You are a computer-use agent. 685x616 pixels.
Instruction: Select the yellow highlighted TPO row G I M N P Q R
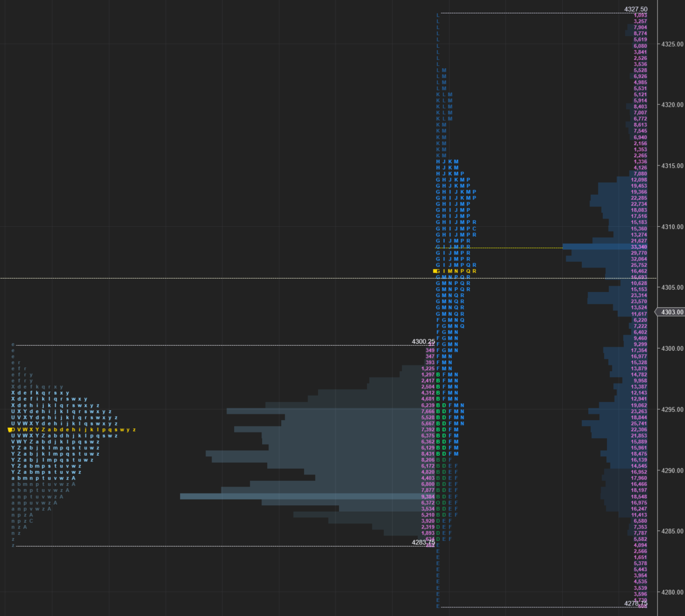pyautogui.click(x=455, y=272)
